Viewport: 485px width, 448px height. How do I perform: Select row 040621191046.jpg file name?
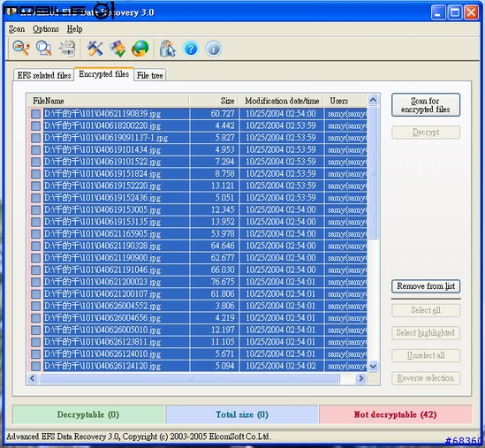pos(102,270)
